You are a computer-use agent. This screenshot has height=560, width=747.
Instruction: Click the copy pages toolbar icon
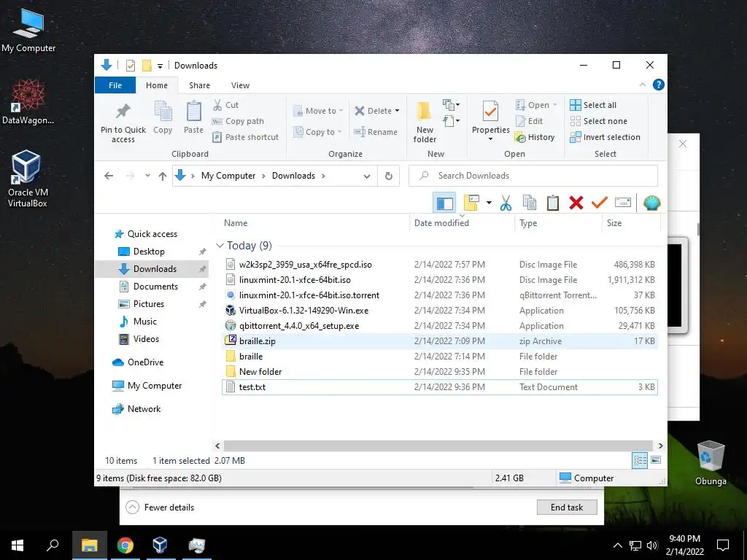(x=530, y=203)
